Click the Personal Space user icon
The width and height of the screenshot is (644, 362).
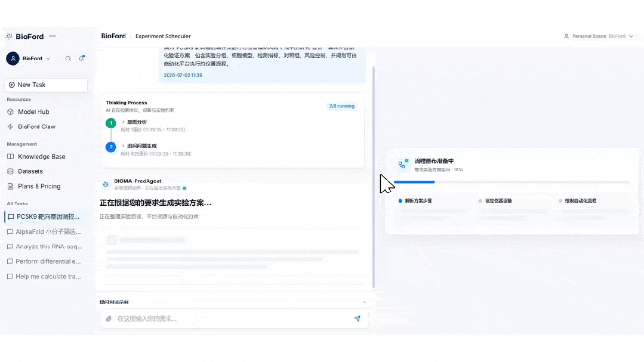(566, 36)
